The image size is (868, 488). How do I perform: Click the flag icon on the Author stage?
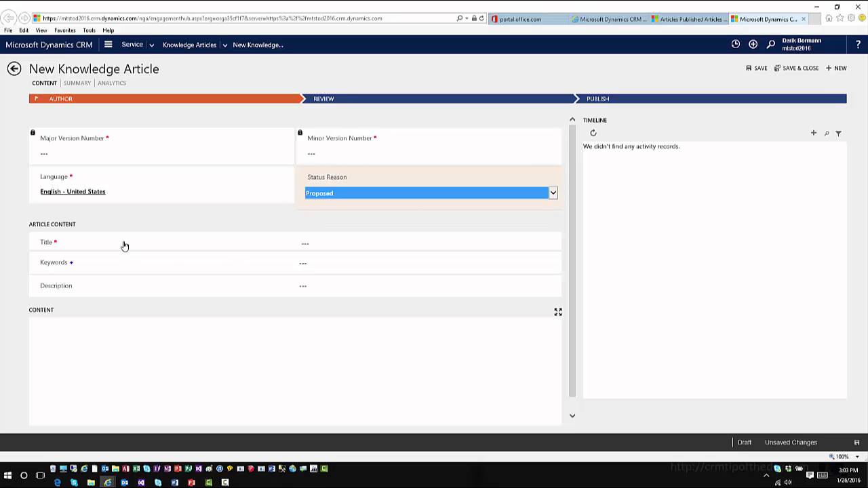[x=36, y=98]
